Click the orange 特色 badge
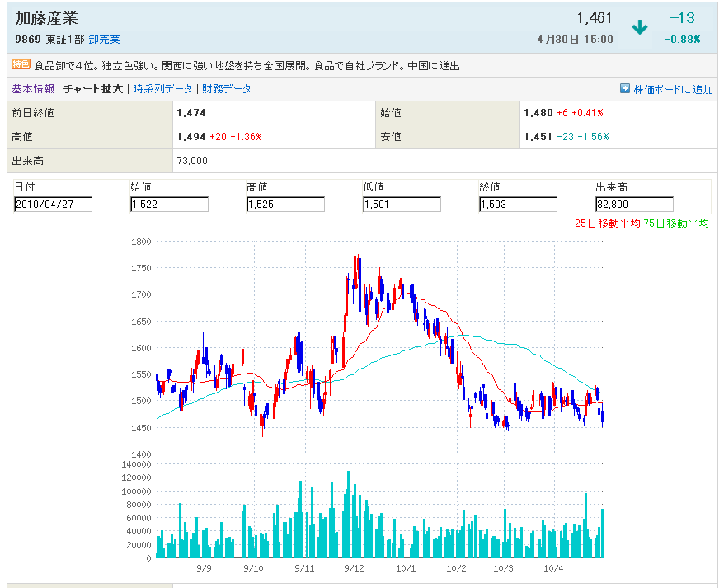Viewport: 724px width, 588px height. [x=21, y=64]
